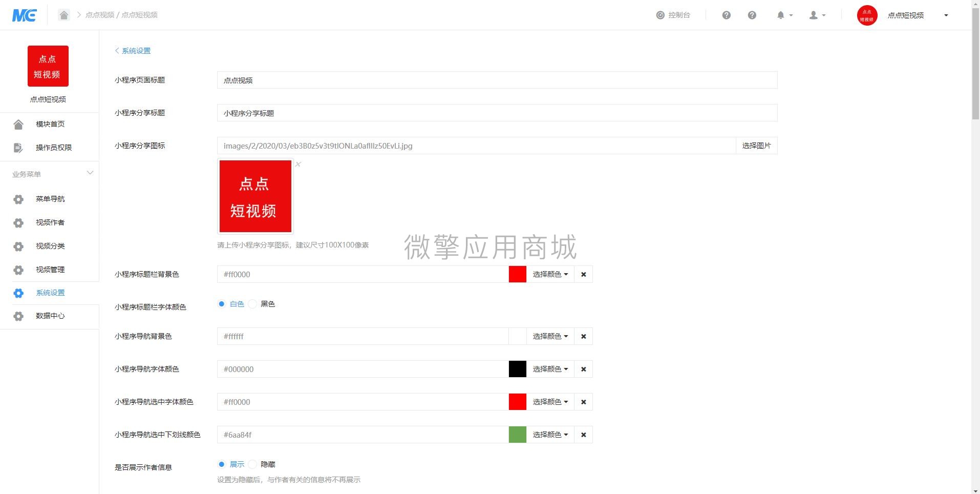Click the black swatch for 导航字体颜色
The image size is (980, 494).
click(x=518, y=369)
